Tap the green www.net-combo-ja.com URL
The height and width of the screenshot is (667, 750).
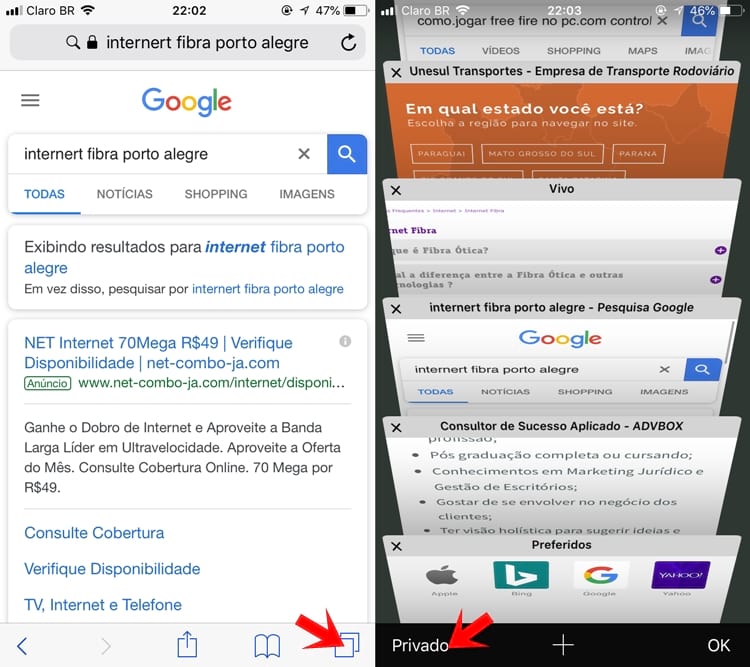[211, 383]
